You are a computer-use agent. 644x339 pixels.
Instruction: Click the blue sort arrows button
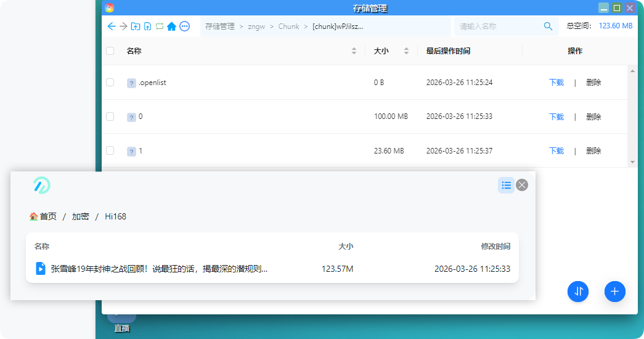click(578, 292)
